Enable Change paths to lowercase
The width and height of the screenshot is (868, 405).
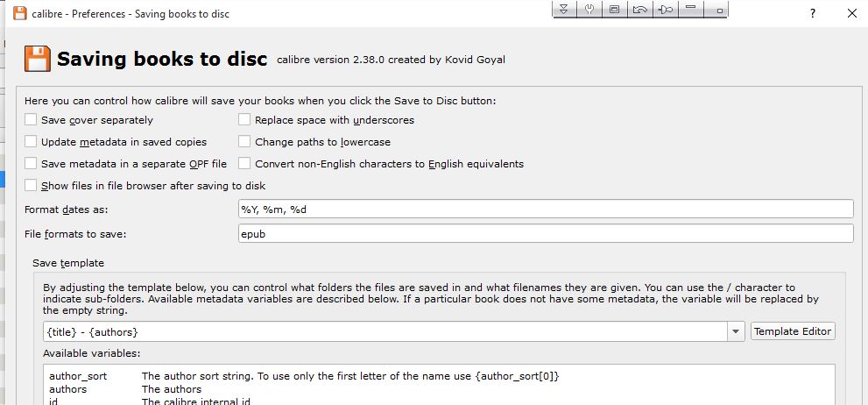pos(245,142)
